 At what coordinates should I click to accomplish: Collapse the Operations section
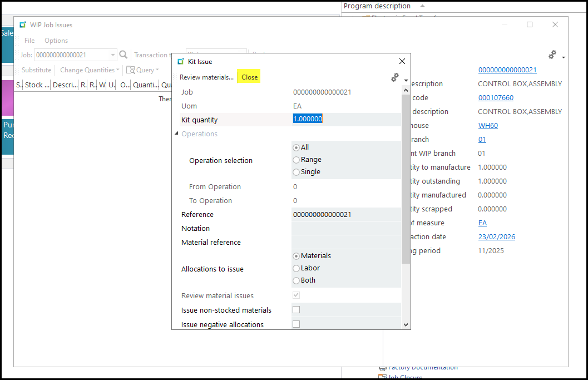(177, 134)
